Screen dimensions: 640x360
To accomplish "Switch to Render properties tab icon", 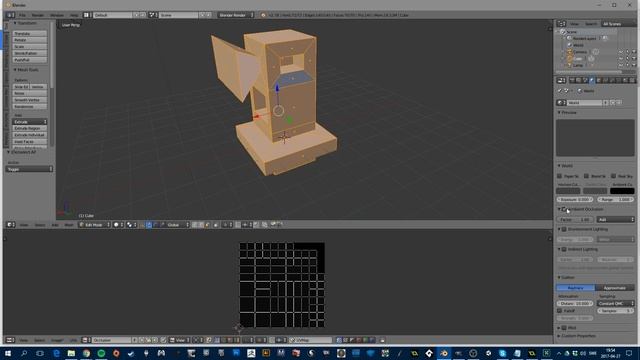I will click(572, 80).
